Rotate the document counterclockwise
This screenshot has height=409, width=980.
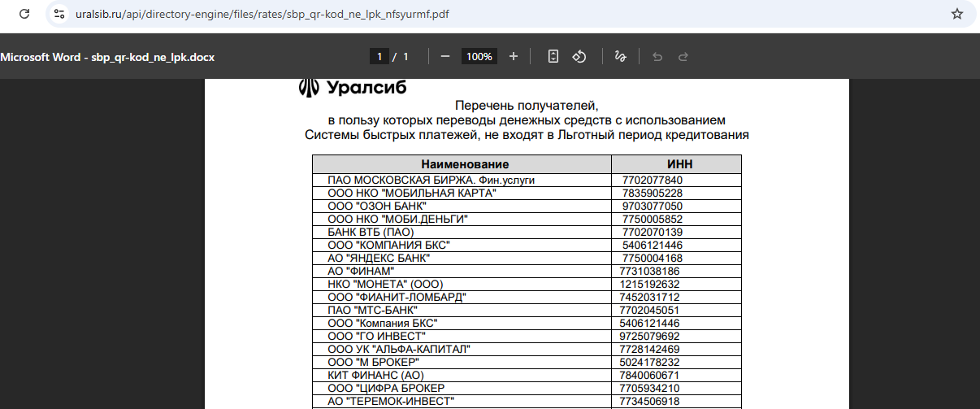pyautogui.click(x=579, y=57)
